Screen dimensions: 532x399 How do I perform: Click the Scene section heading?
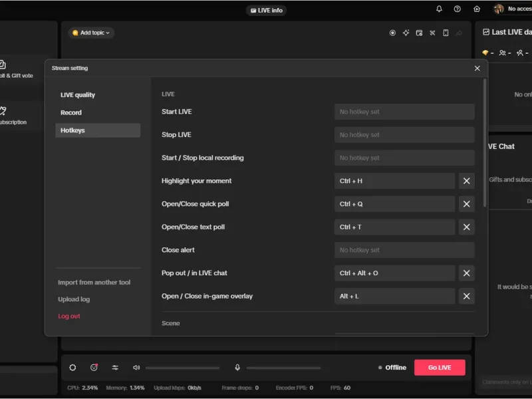click(171, 323)
